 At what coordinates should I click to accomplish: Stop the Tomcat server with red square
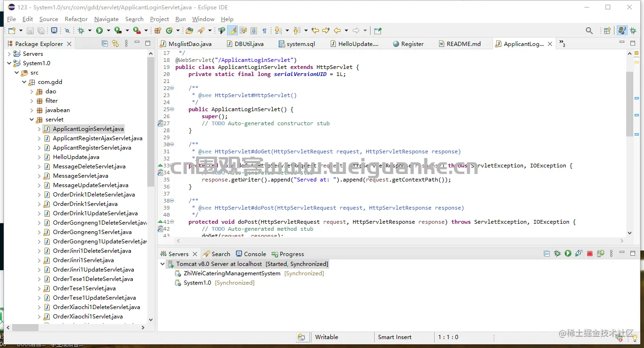click(x=590, y=254)
